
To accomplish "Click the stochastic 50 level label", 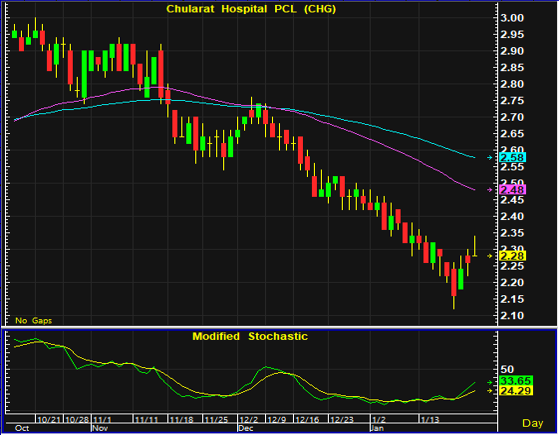I will [507, 369].
